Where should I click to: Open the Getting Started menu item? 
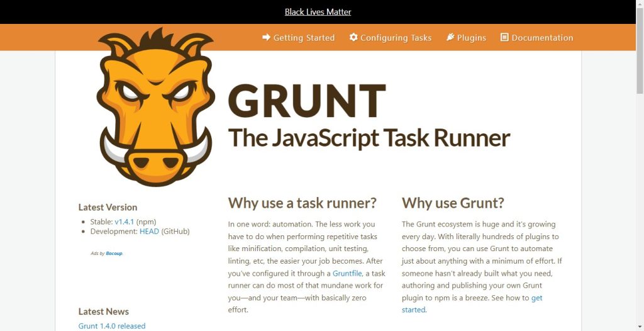pyautogui.click(x=299, y=38)
